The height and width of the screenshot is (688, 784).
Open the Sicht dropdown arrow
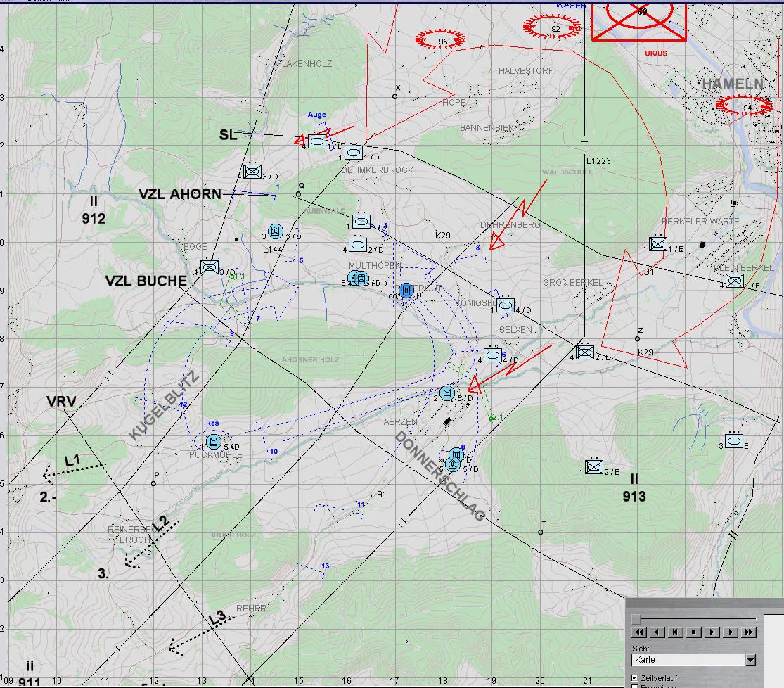750,660
